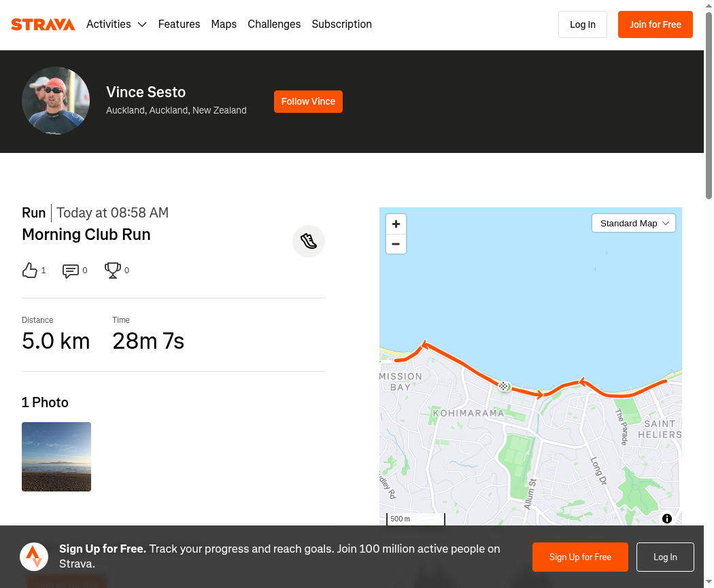This screenshot has height=588, width=714.
Task: Click the trophy achievements icon
Action: (112, 271)
